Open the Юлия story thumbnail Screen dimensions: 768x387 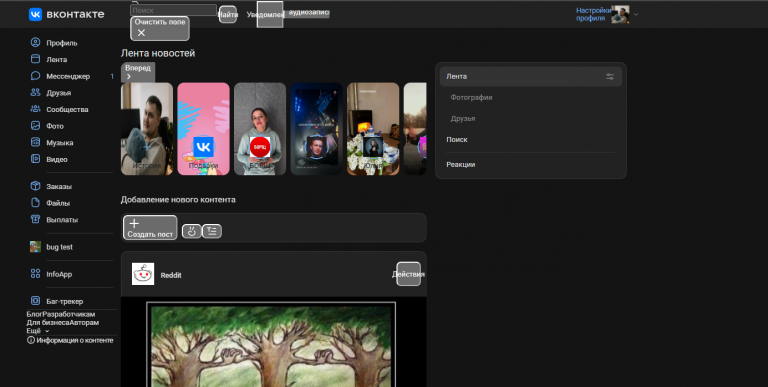(x=373, y=129)
